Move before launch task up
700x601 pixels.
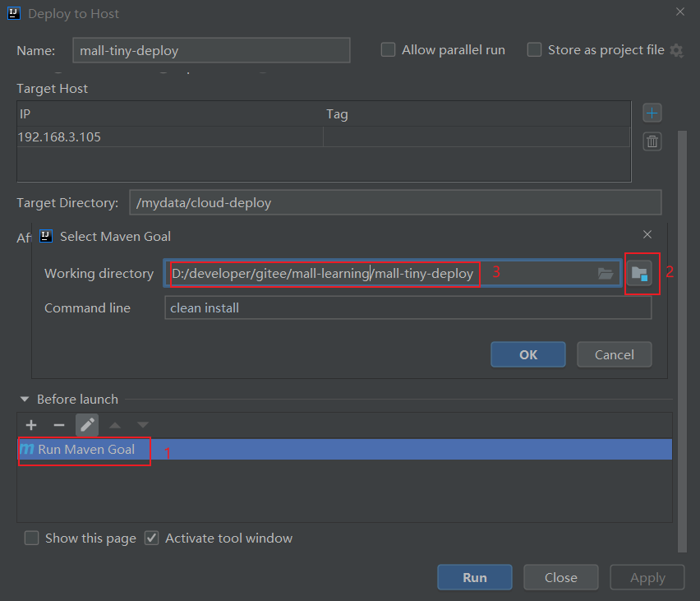115,425
